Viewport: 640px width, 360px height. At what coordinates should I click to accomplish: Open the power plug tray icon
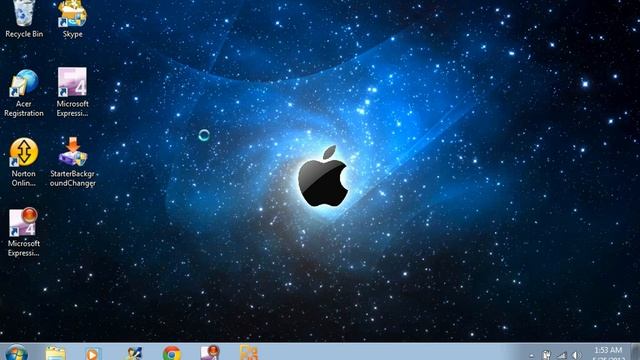547,355
